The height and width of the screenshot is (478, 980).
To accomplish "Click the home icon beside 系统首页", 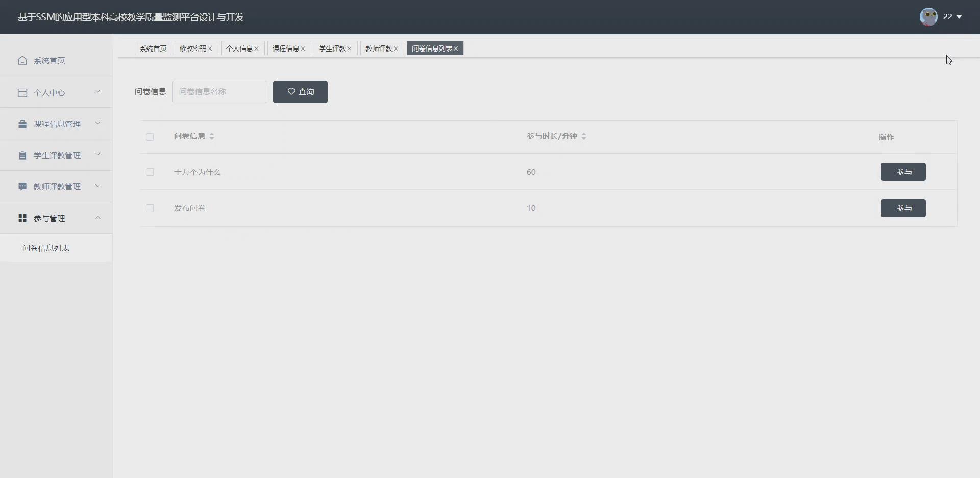I will pyautogui.click(x=22, y=60).
